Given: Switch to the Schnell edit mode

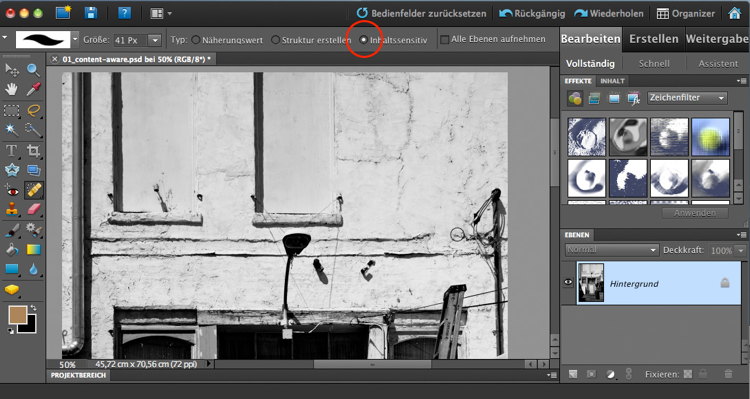Looking at the screenshot, I should [x=654, y=64].
